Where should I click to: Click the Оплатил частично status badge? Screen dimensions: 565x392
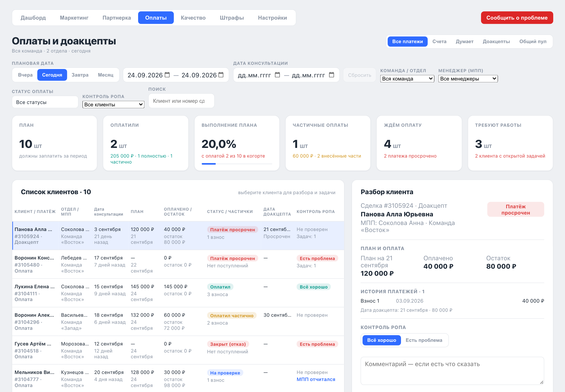(x=232, y=315)
